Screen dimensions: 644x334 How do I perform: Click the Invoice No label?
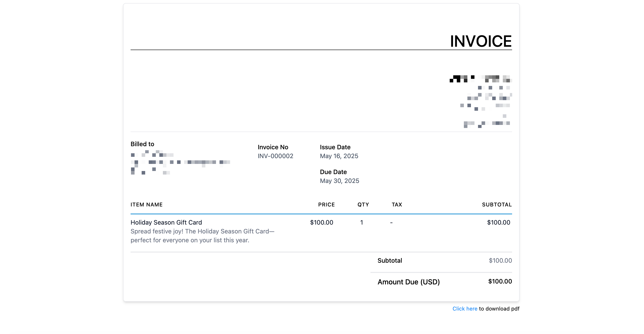273,147
